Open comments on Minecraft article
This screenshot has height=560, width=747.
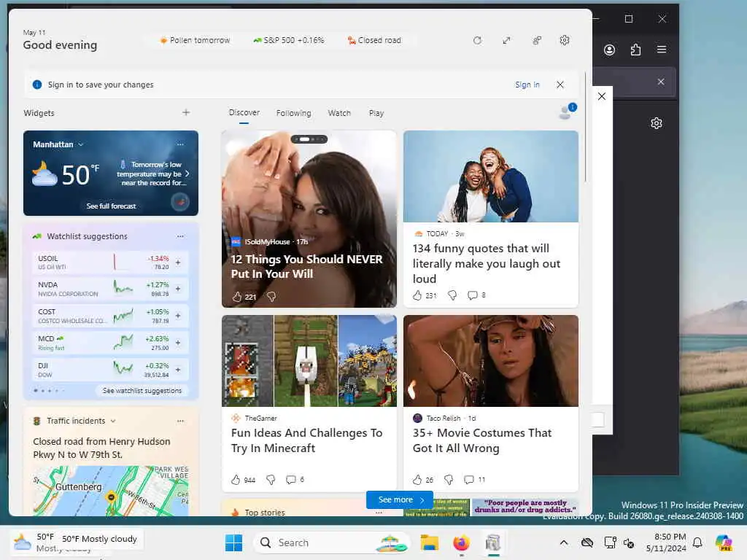click(290, 480)
